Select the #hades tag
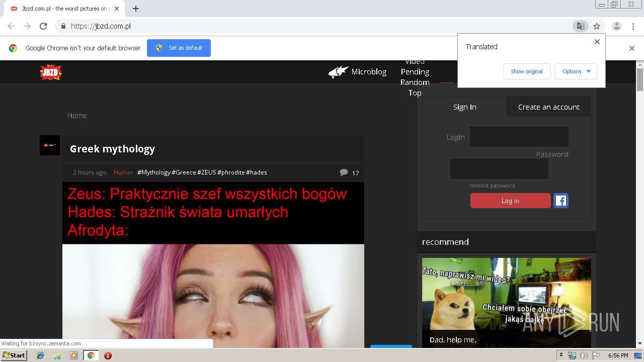This screenshot has height=362, width=644. click(257, 172)
